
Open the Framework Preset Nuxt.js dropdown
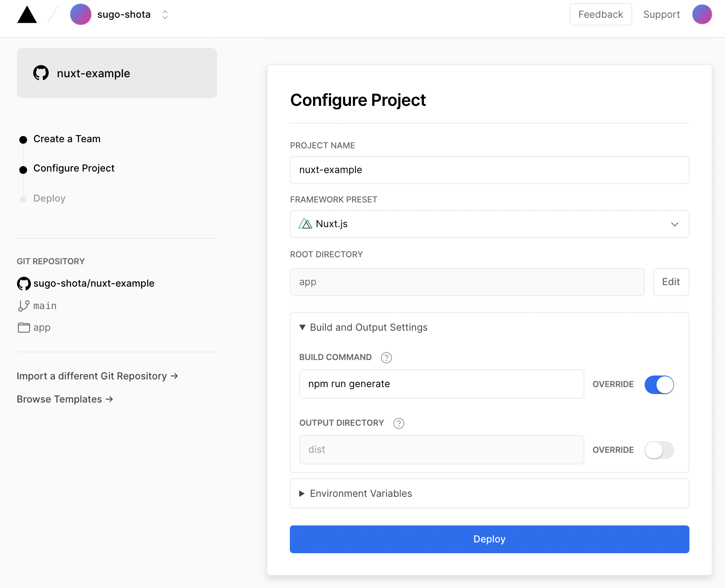click(489, 224)
